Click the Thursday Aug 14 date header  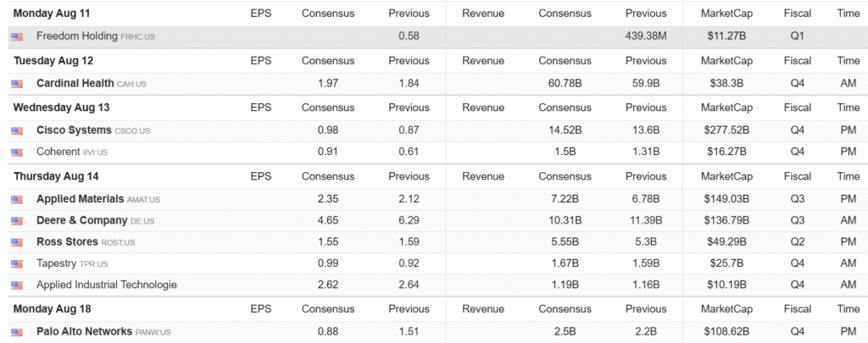(56, 176)
